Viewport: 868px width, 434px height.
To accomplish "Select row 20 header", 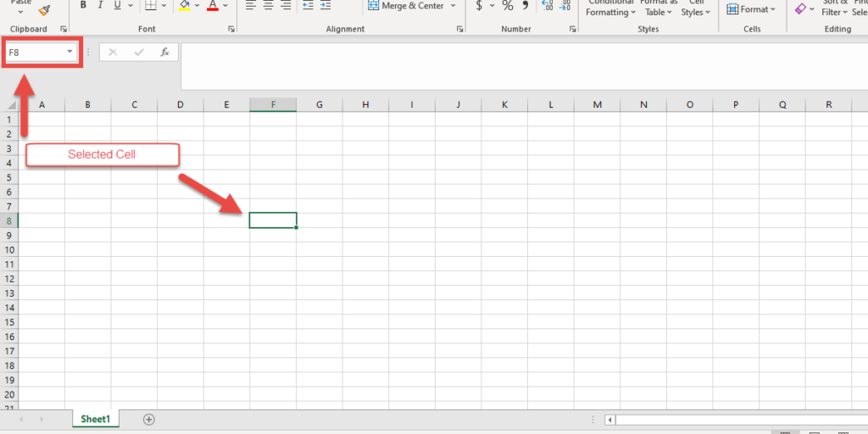I will pos(8,395).
